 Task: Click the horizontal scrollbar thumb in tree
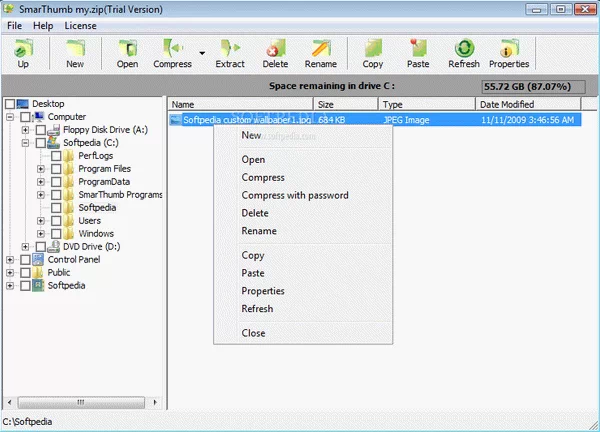tap(81, 402)
